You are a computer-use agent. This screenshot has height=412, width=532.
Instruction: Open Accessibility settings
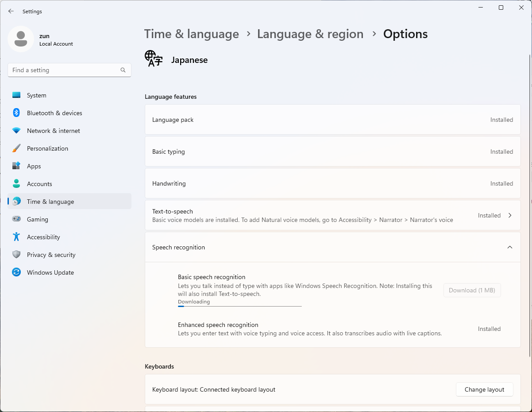(x=69, y=237)
